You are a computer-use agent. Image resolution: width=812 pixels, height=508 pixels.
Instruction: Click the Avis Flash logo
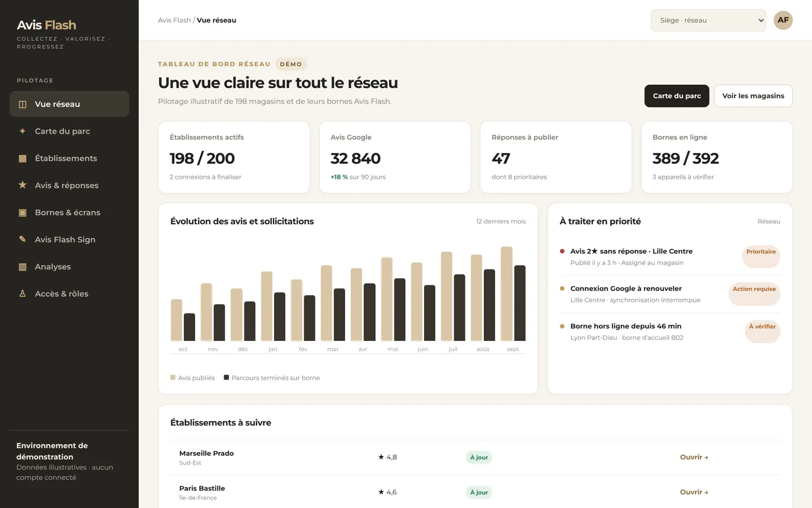point(46,25)
